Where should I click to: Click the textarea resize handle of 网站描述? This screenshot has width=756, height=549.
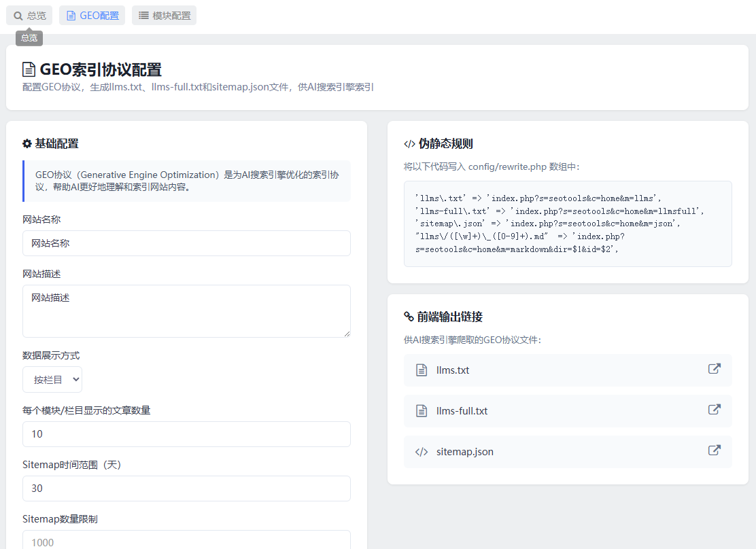[347, 334]
